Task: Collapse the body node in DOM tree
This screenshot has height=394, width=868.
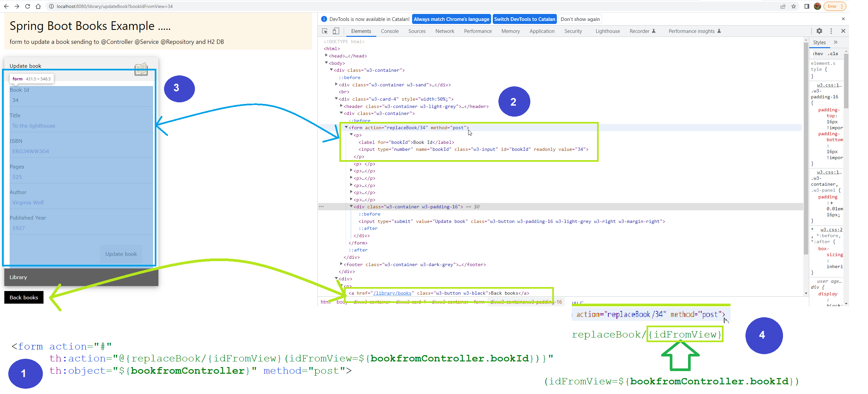Action: (x=326, y=63)
